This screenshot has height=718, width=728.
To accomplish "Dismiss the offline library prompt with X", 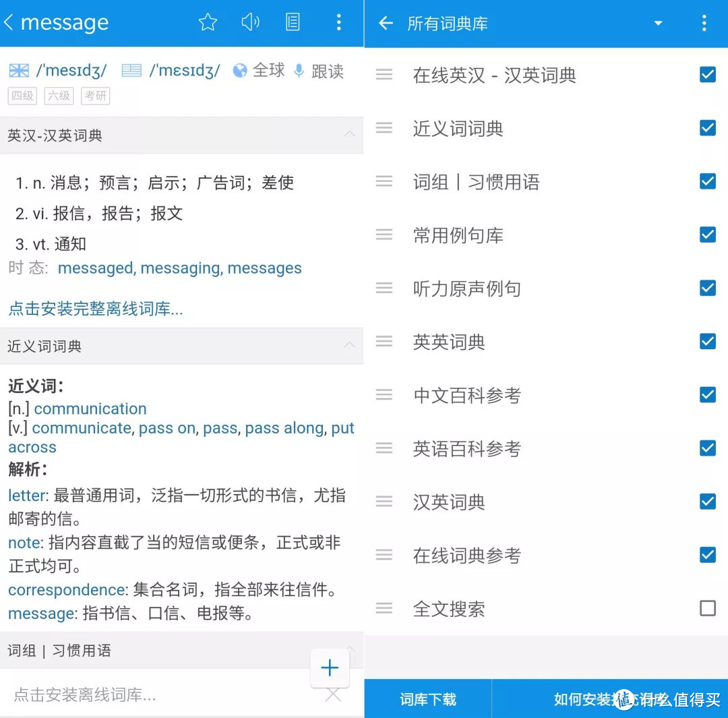I will click(333, 694).
